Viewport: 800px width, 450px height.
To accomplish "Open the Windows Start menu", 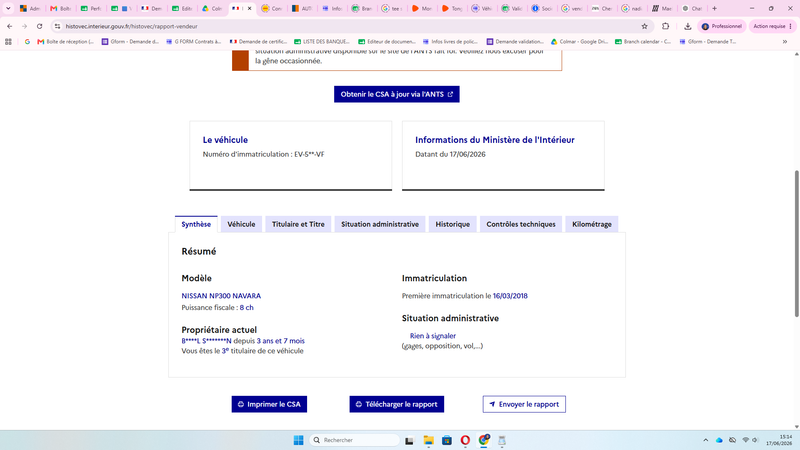I will 298,440.
